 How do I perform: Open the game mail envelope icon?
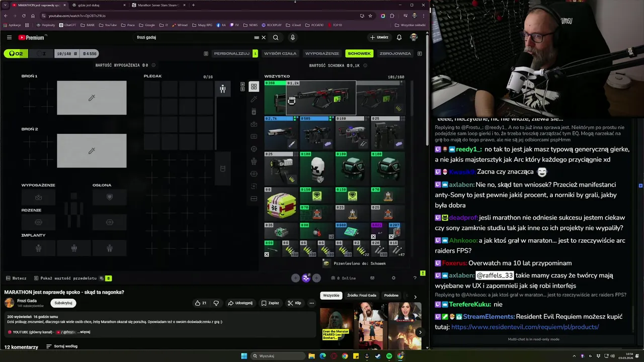372,278
